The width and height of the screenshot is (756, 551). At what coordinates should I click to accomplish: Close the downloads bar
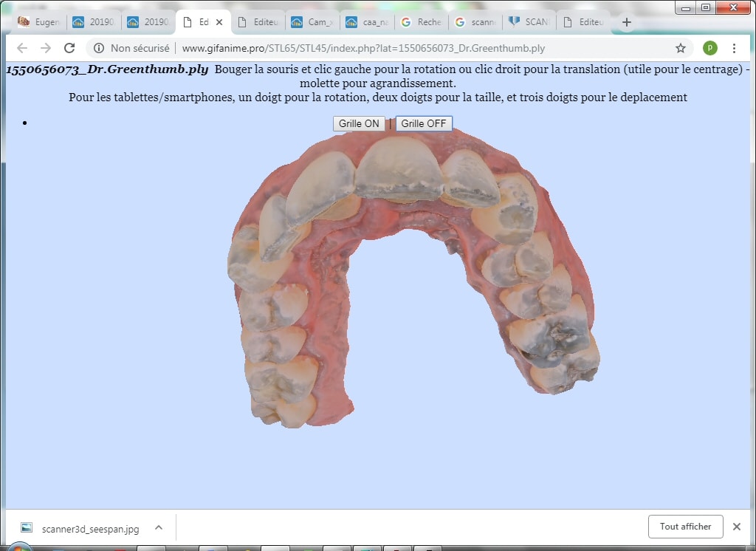click(x=736, y=527)
